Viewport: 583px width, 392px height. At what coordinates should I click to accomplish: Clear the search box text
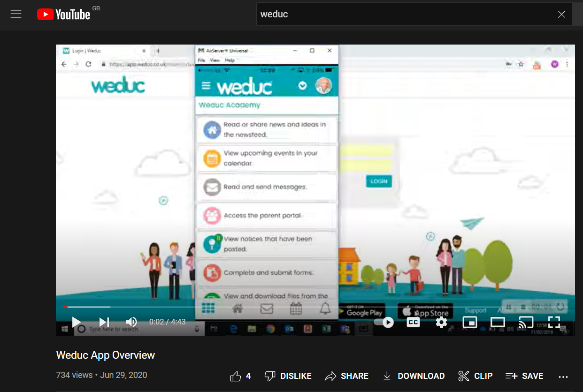tap(561, 14)
